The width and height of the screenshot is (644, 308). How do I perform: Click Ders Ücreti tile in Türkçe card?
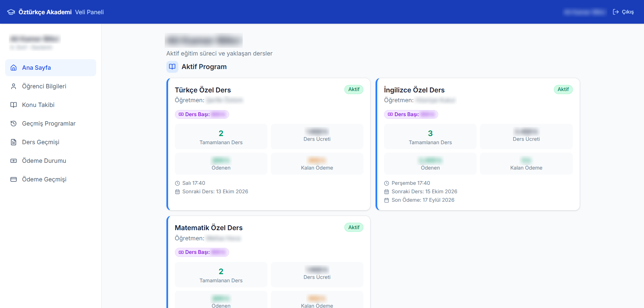[317, 137]
